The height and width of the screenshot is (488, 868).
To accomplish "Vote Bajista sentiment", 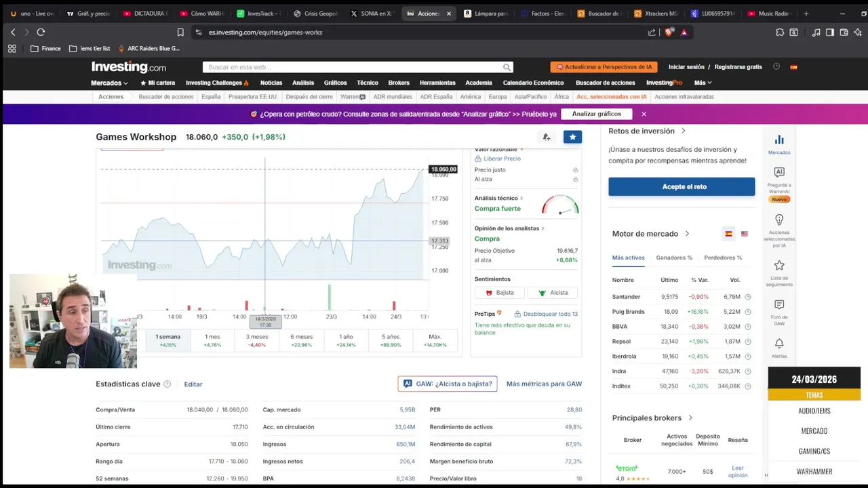I will click(500, 293).
